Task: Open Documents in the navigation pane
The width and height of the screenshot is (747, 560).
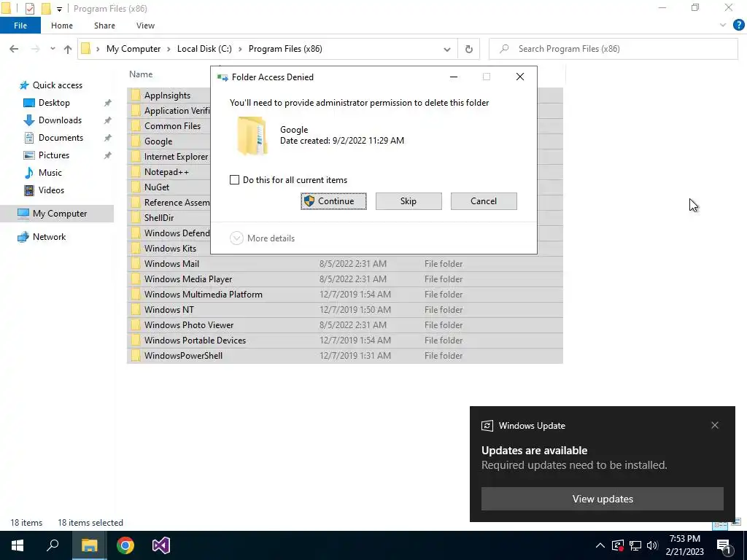Action: click(x=61, y=138)
